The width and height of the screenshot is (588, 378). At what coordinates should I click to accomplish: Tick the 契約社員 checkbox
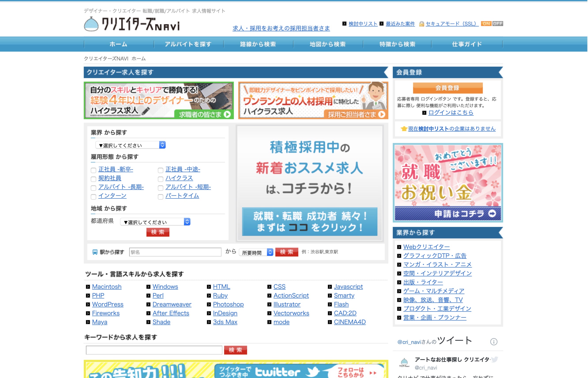[x=93, y=179]
